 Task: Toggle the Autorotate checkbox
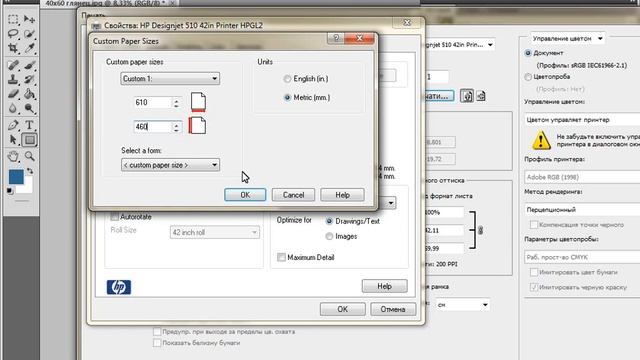tap(115, 217)
